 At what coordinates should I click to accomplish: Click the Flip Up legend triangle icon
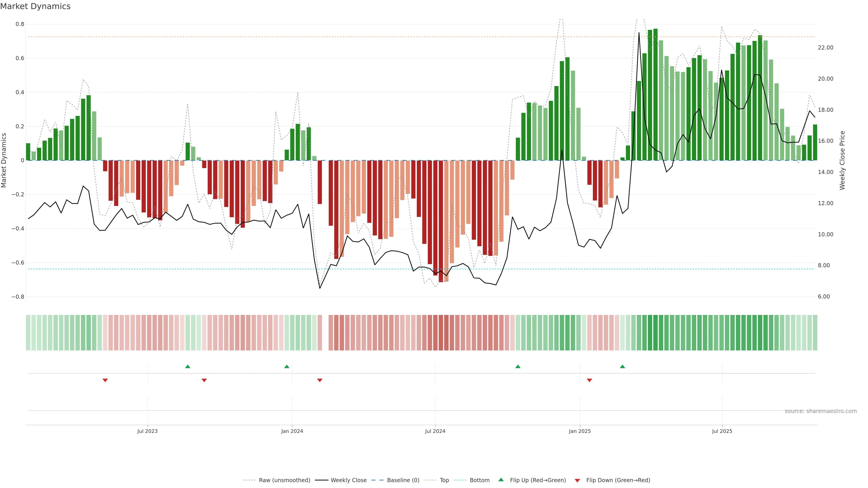(x=501, y=480)
